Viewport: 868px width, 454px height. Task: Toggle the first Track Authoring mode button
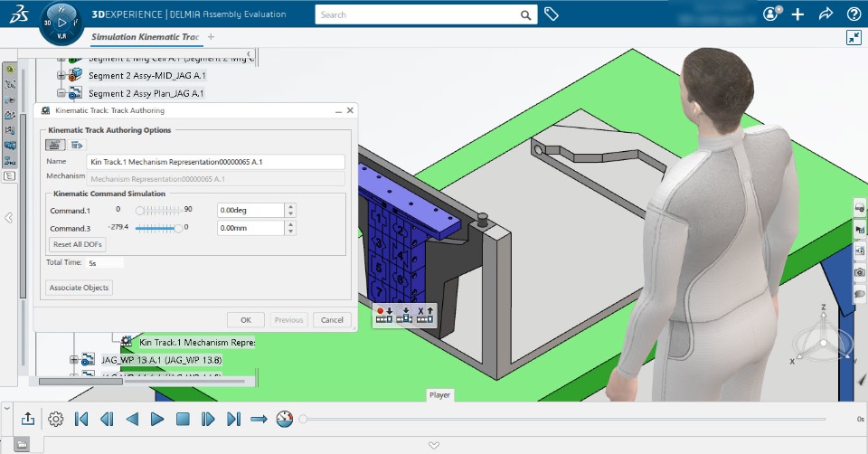click(x=55, y=145)
